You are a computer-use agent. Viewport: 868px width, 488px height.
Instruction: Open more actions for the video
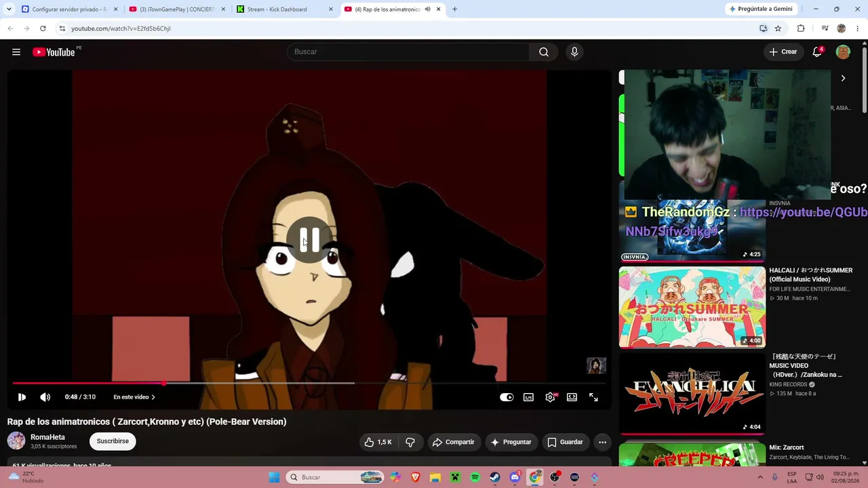602,442
